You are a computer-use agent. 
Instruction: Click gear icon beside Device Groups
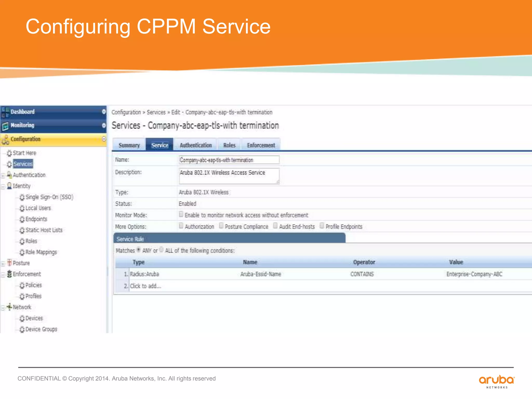click(x=22, y=329)
